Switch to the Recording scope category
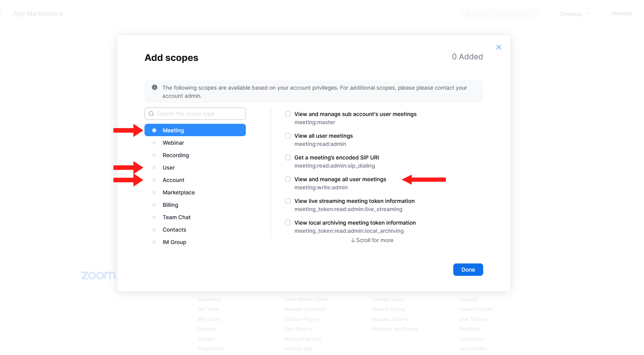This screenshot has width=644, height=355. tap(195, 155)
